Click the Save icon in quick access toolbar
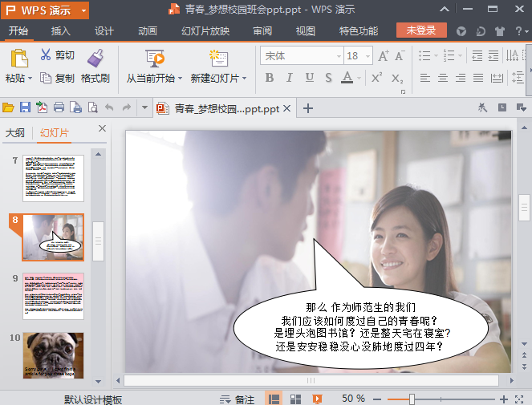This screenshot has width=532, height=405. (x=25, y=107)
